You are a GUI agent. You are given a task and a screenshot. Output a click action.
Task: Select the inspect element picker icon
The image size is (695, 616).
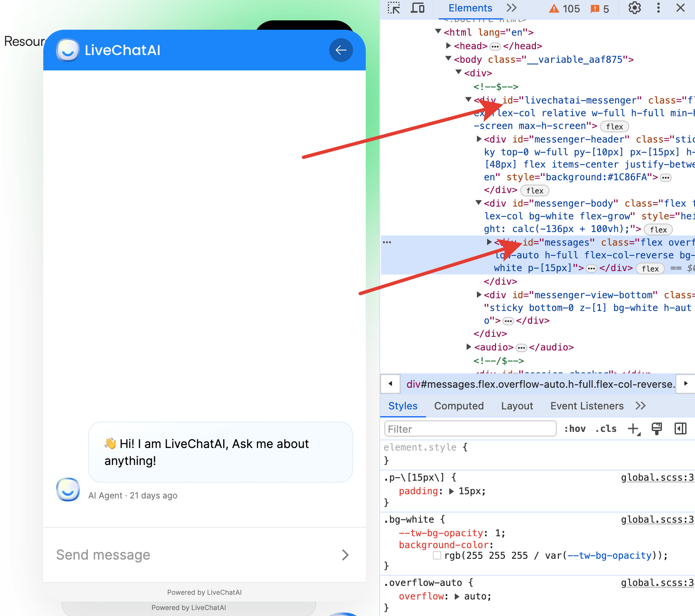pyautogui.click(x=394, y=8)
